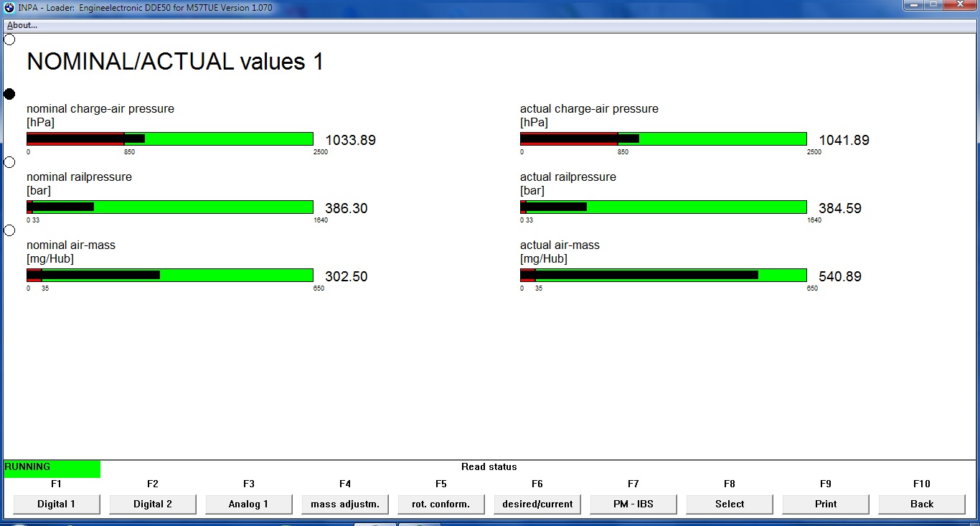Select the radio circle above nominal railpressure
980x526 pixels.
tap(9, 162)
